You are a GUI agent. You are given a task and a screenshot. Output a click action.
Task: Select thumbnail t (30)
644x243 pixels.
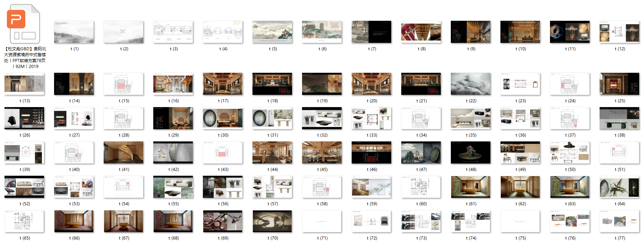[223, 118]
